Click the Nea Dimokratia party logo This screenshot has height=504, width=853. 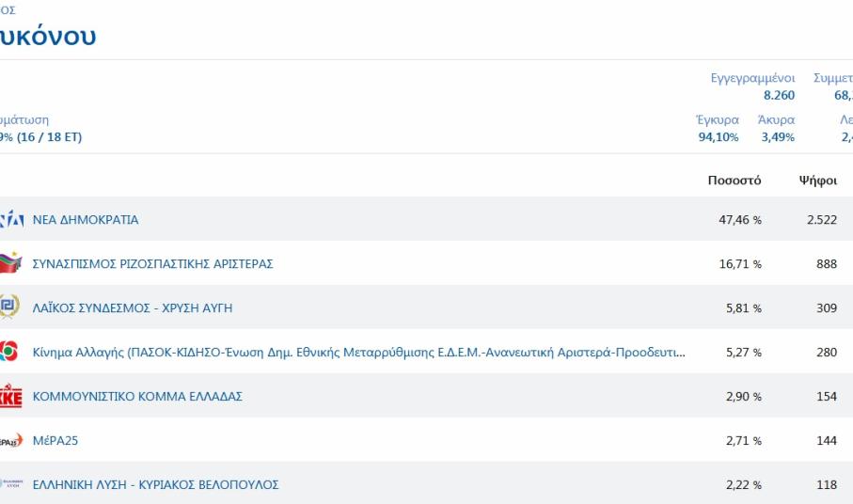click(10, 220)
